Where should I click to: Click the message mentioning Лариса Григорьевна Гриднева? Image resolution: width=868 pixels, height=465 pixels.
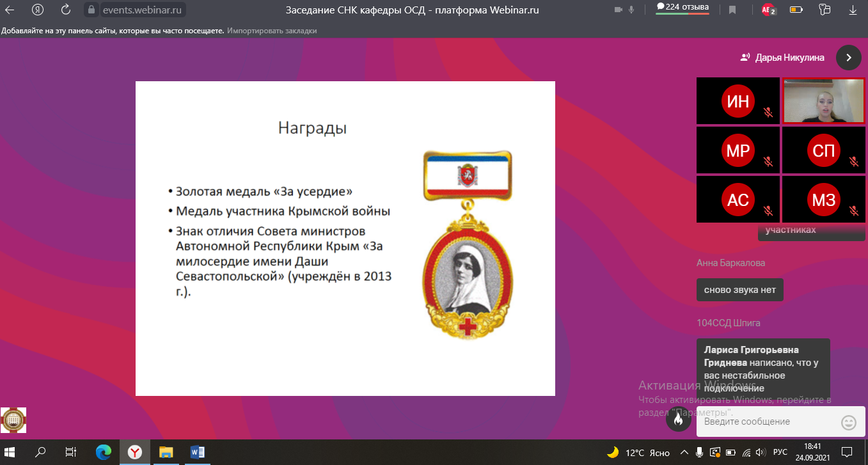(763, 369)
